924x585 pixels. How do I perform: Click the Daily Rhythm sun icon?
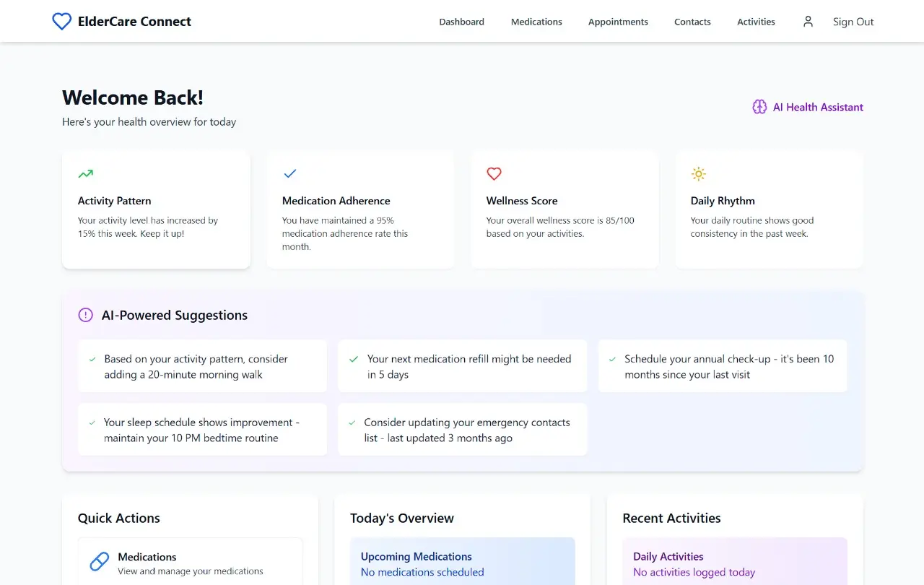click(698, 173)
